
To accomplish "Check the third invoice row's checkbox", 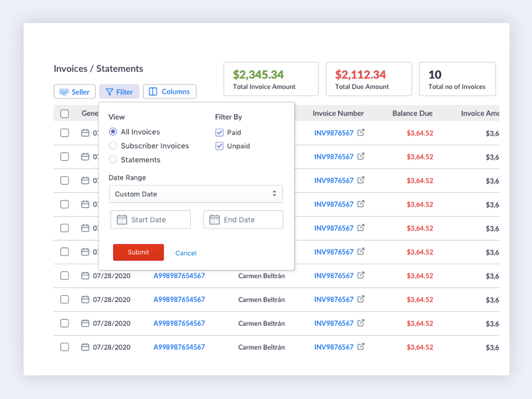I will (x=65, y=180).
